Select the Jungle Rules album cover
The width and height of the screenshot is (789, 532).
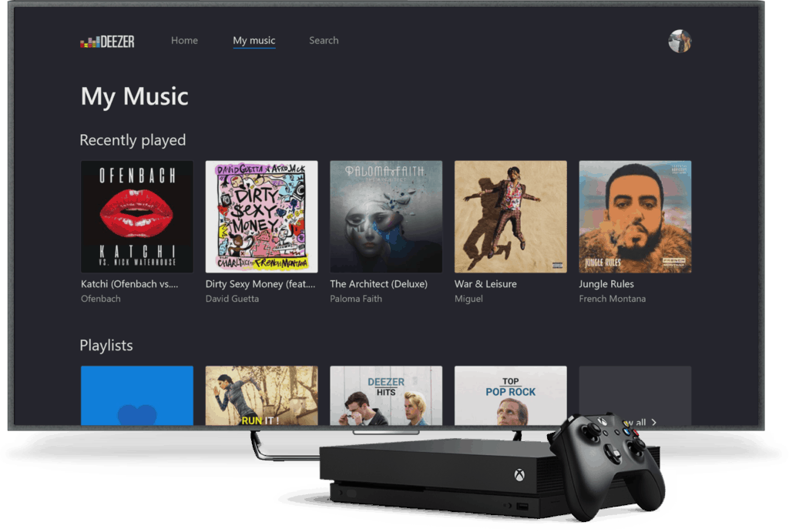635,216
